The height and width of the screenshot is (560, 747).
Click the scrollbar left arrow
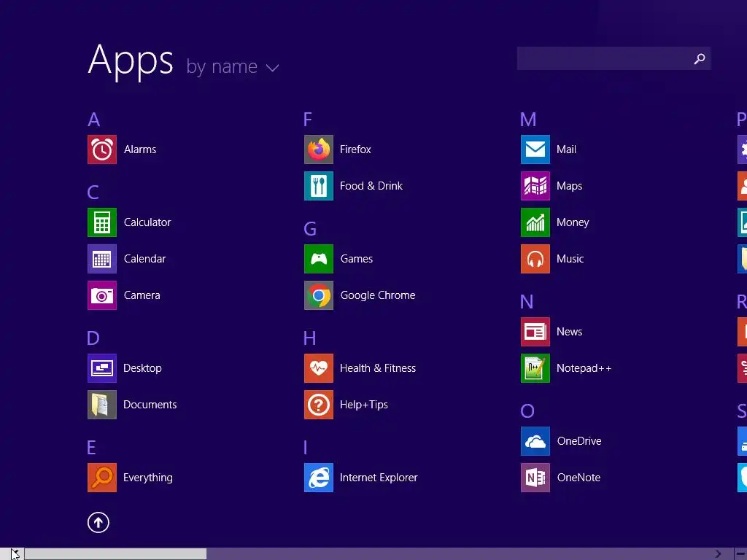15,554
